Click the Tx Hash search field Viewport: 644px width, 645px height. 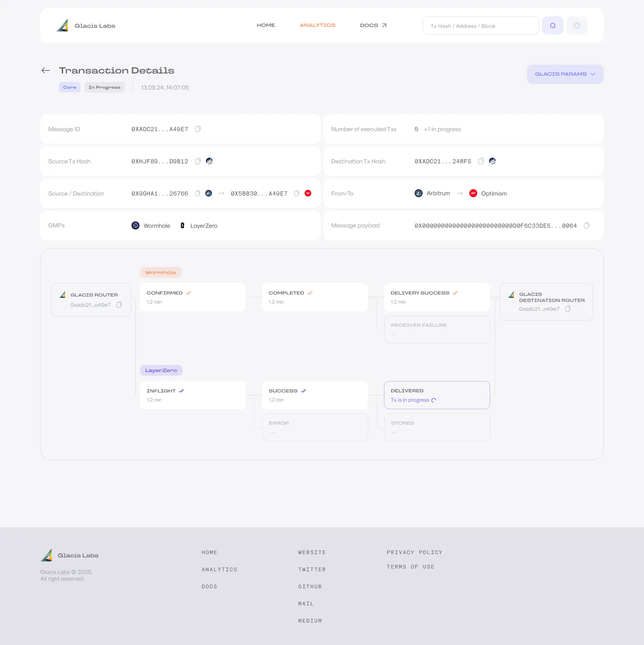pos(480,26)
